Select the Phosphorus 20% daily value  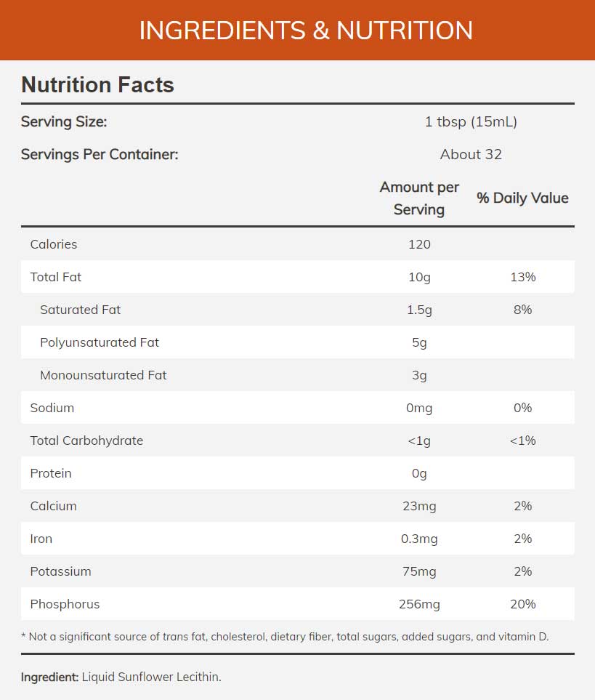[522, 604]
